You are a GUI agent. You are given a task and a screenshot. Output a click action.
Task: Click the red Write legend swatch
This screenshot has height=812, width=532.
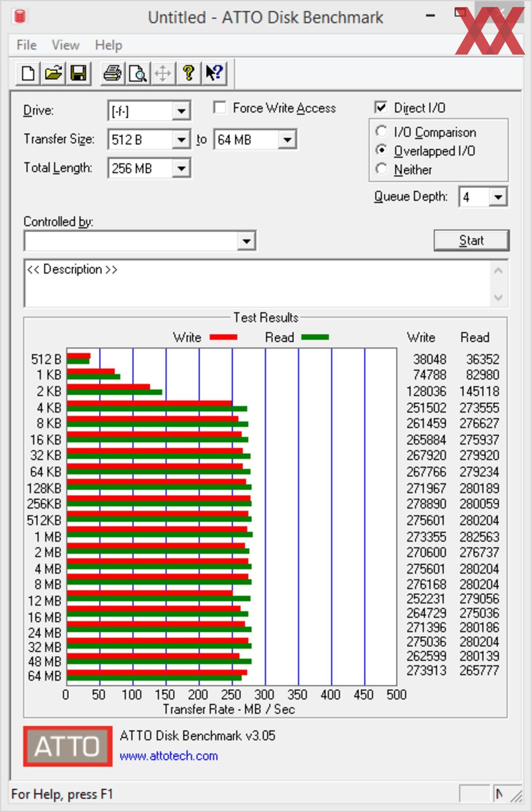click(223, 337)
